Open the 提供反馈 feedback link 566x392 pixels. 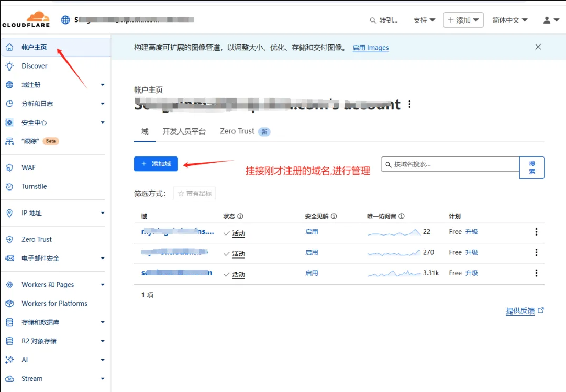tap(525, 311)
